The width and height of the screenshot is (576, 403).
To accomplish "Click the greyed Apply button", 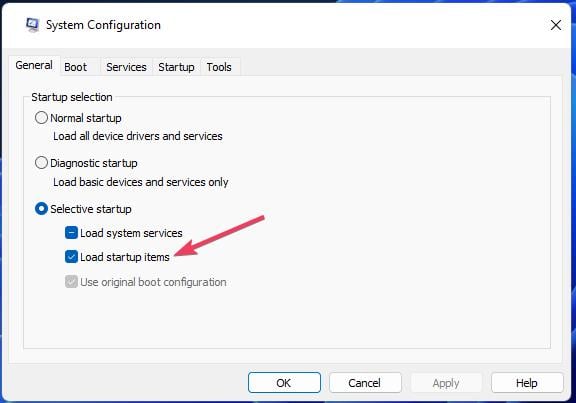I will pyautogui.click(x=446, y=383).
